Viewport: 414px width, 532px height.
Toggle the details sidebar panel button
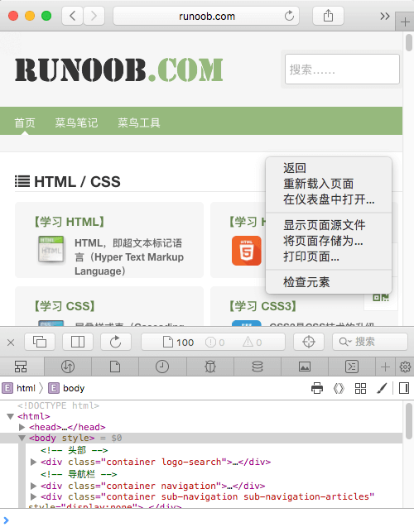404,388
